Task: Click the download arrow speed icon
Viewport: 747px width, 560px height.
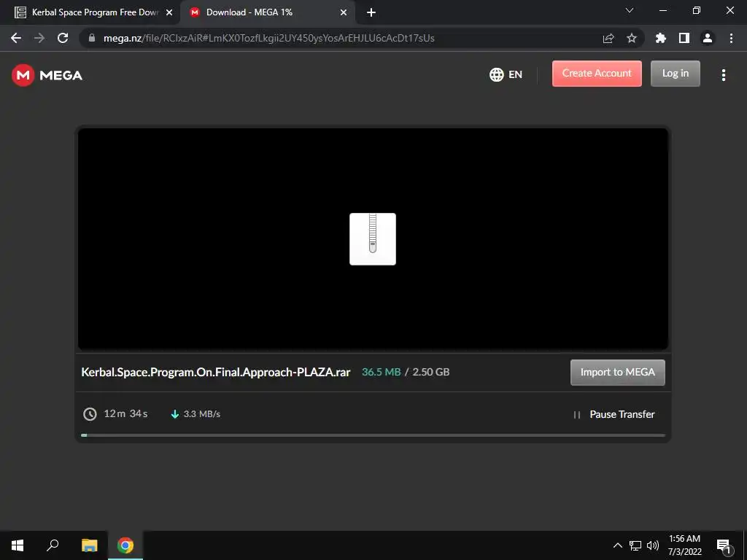Action: coord(175,414)
